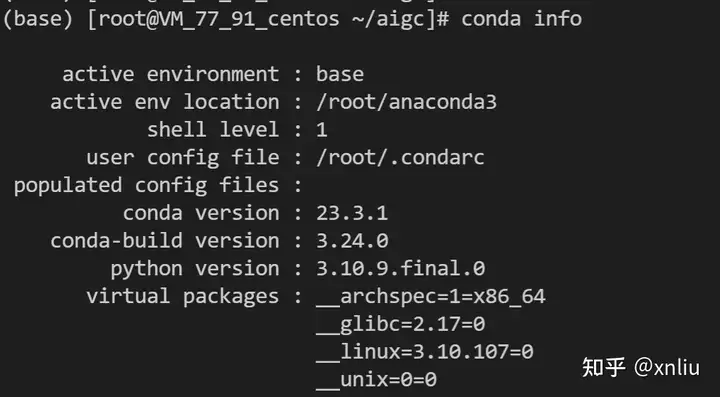Click the (base) prompt prefix
Screen dimensions: 720x397
pyautogui.click(x=38, y=20)
